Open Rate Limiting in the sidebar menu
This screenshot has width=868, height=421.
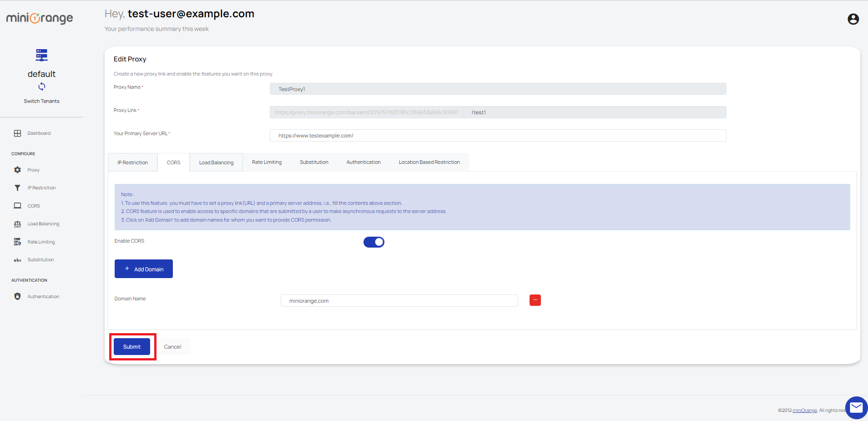(41, 242)
